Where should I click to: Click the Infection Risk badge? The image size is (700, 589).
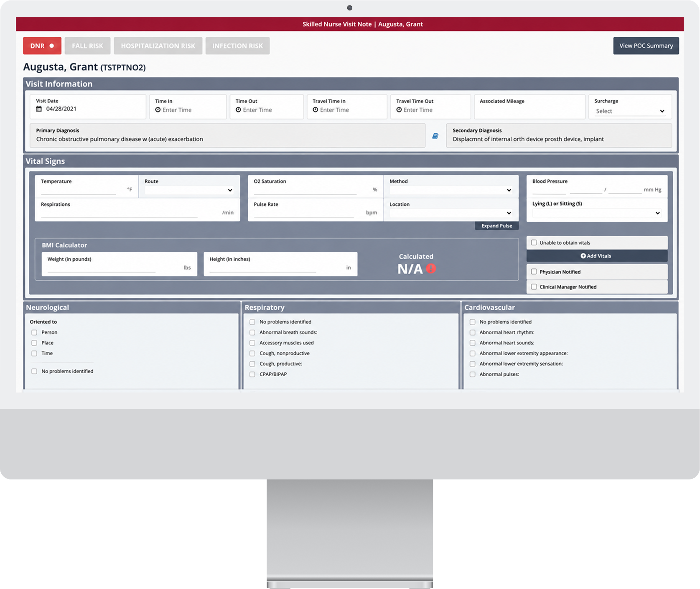pos(237,46)
